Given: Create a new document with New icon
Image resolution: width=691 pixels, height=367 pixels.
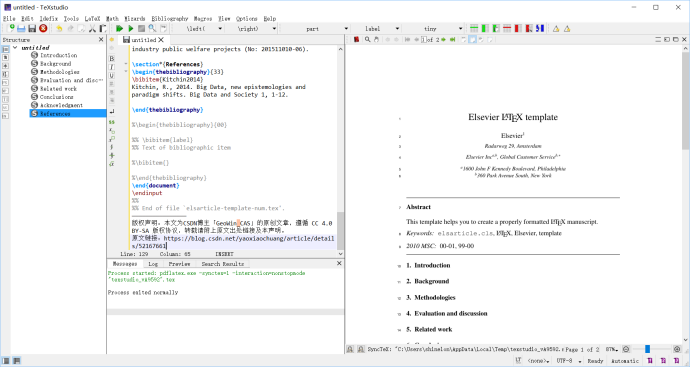Looking at the screenshot, I should (x=10, y=29).
